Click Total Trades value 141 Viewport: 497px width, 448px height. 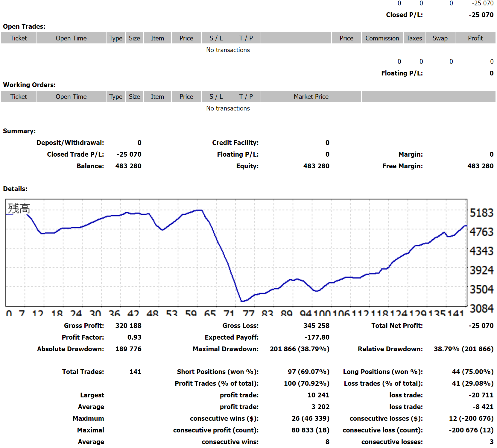(x=135, y=372)
